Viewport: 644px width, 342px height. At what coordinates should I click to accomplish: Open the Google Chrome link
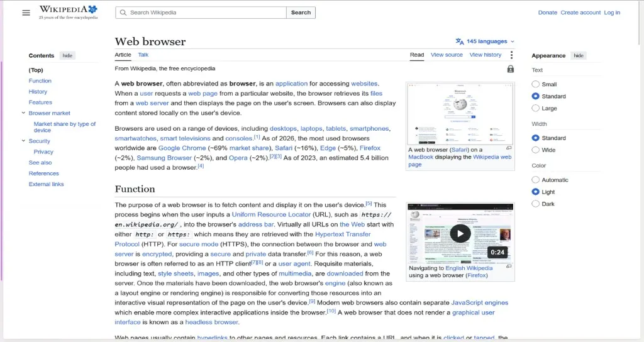tap(182, 148)
